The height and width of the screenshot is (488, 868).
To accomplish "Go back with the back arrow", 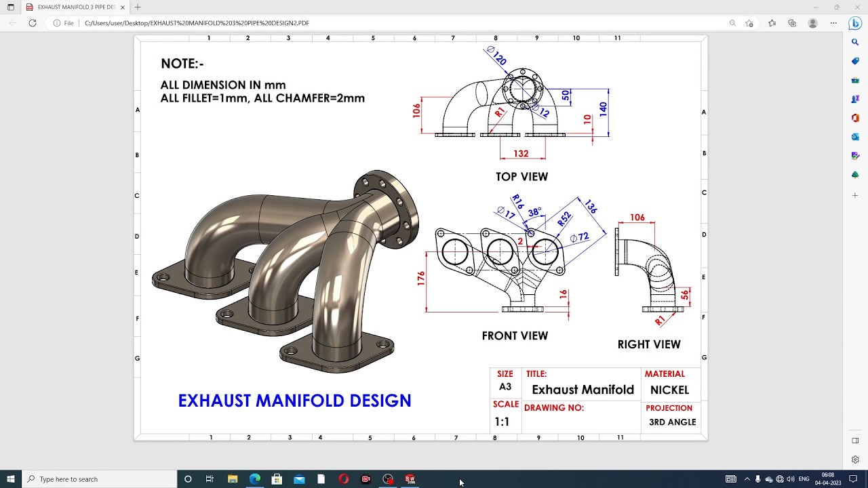I will tap(12, 23).
